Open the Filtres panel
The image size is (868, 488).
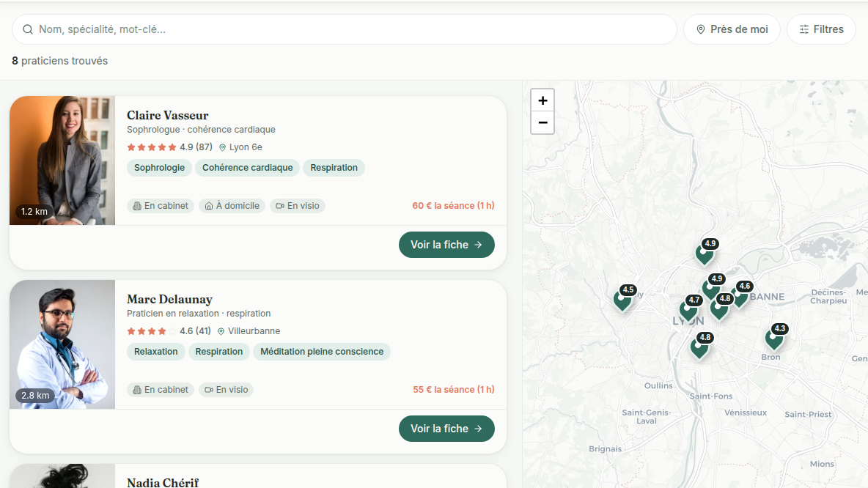822,29
